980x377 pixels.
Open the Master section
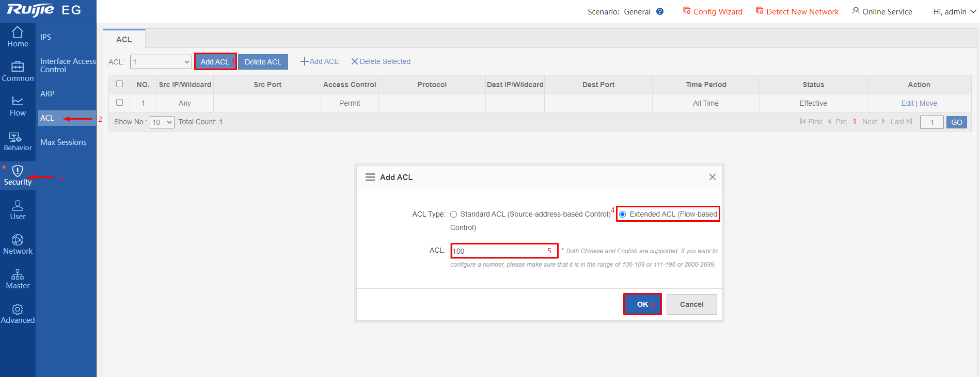click(18, 279)
